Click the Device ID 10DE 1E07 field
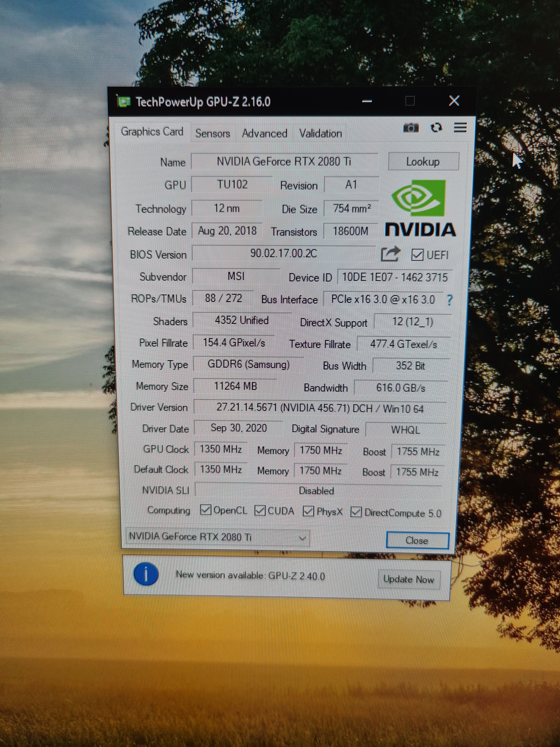This screenshot has height=747, width=560. click(395, 277)
